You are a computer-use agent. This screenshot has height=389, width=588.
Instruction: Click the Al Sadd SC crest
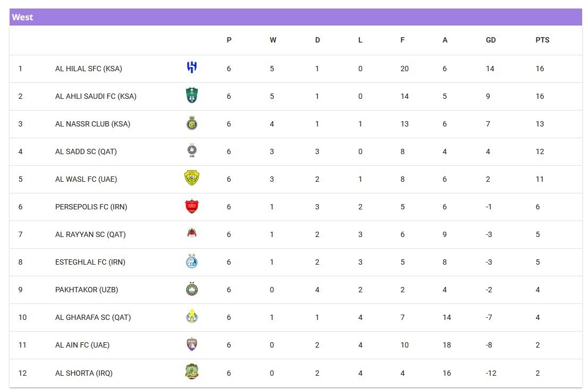tap(191, 151)
